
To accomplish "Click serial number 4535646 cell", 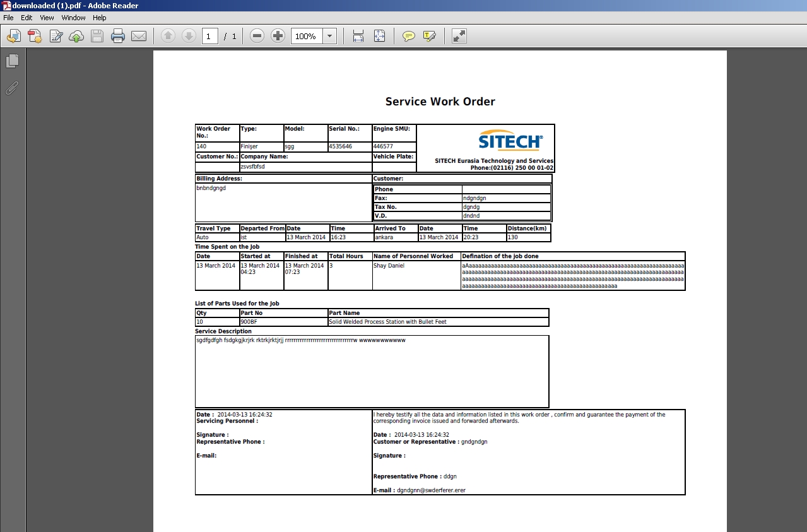I will click(x=350, y=146).
